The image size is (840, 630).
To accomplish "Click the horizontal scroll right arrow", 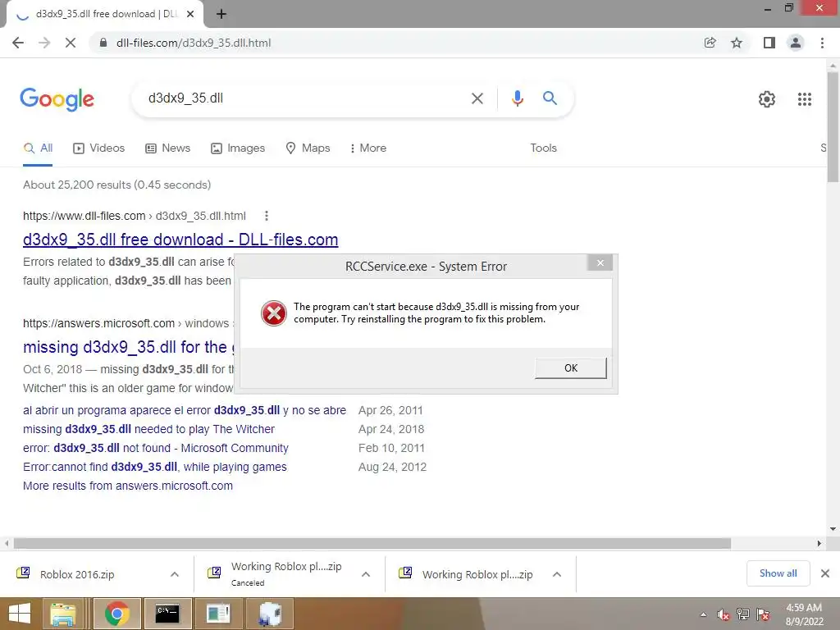I will click(x=819, y=543).
